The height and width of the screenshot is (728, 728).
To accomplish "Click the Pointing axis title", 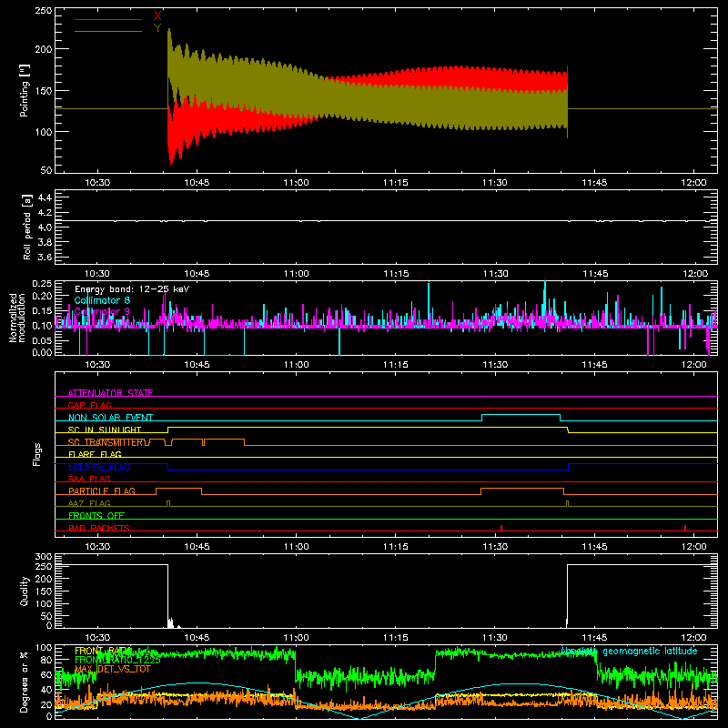I will click(25, 90).
